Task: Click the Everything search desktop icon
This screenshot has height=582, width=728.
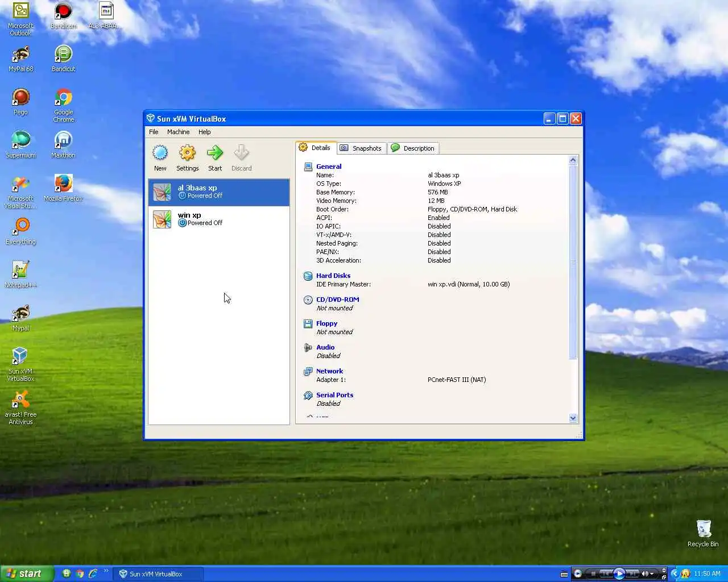Action: click(x=20, y=232)
